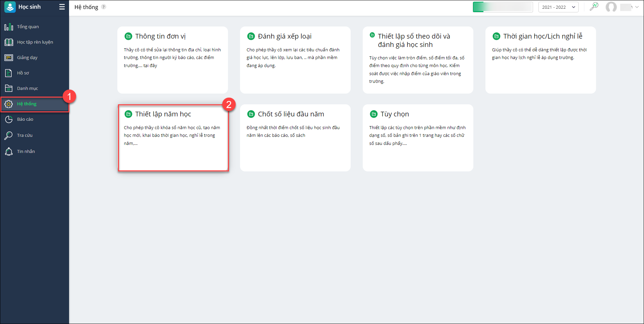The width and height of the screenshot is (644, 324).
Task: Open the Thiết lập năm học card title
Action: click(x=163, y=114)
